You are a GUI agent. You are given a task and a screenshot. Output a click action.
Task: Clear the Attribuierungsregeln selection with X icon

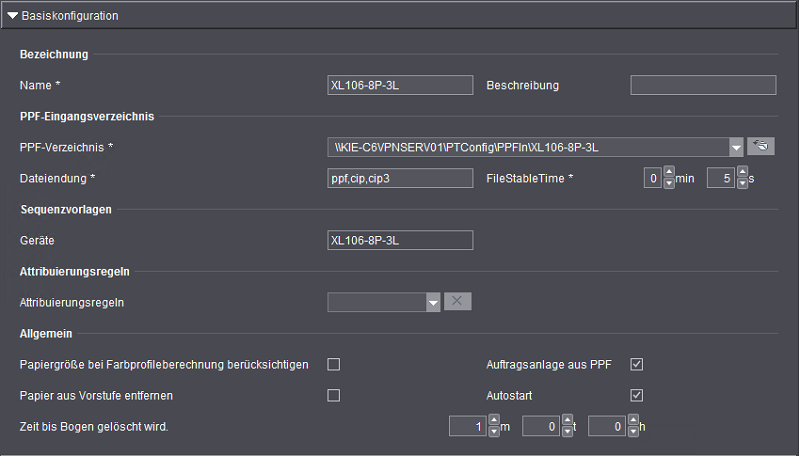tap(457, 301)
